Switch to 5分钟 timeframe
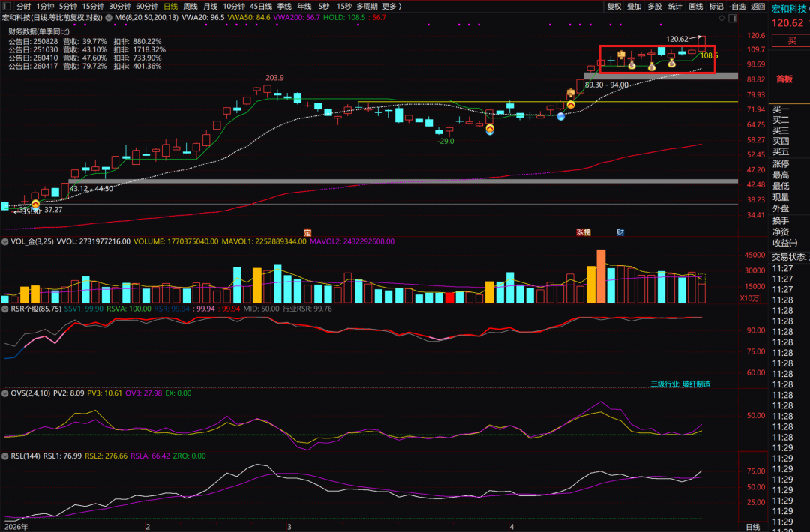The height and width of the screenshot is (532, 810). tap(67, 6)
